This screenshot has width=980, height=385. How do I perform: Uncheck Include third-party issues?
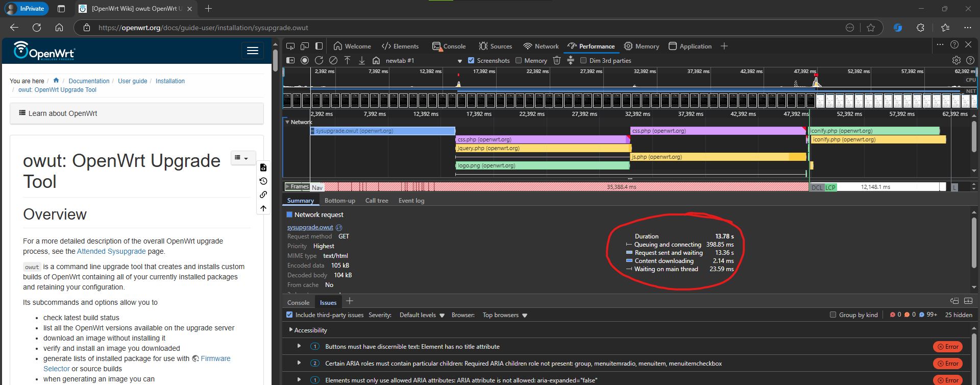pos(289,315)
